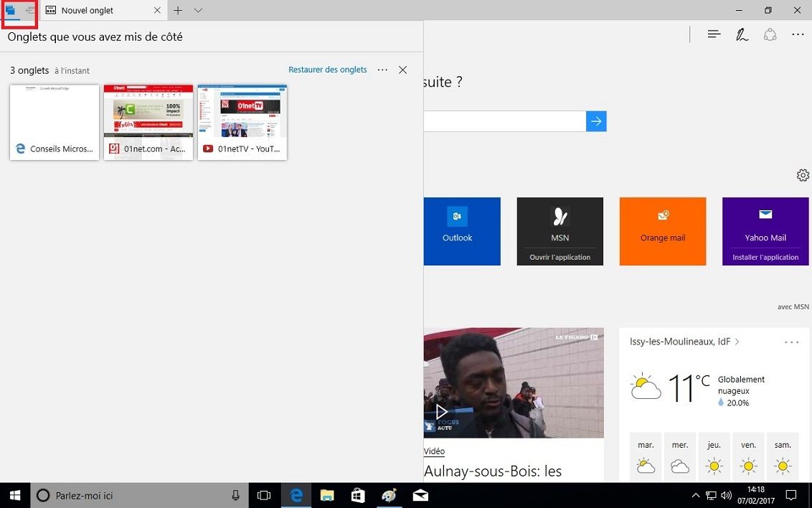Open the Edge more actions menu
The width and height of the screenshot is (812, 508).
point(798,34)
